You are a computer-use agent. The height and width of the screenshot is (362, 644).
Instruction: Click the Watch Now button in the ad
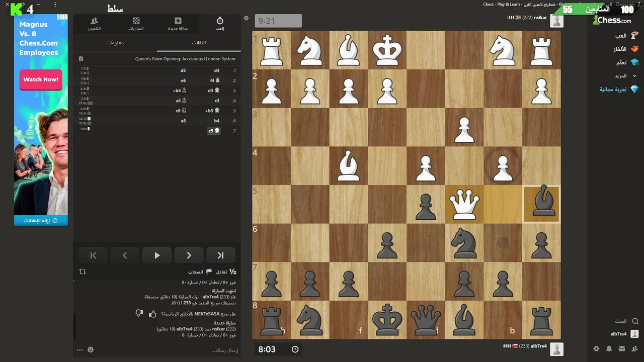coord(41,79)
